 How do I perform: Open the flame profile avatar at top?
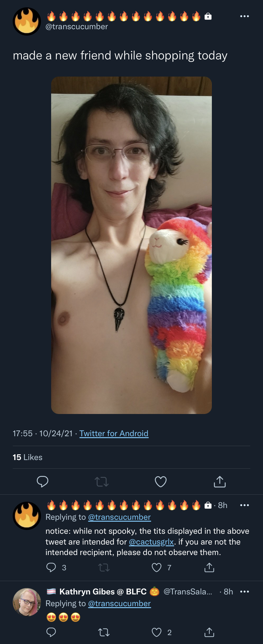(x=27, y=21)
